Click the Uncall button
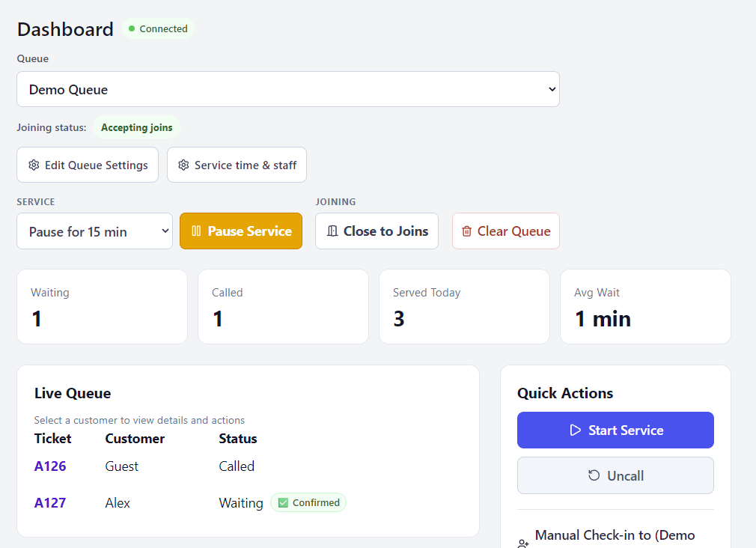The image size is (756, 548). click(x=615, y=475)
